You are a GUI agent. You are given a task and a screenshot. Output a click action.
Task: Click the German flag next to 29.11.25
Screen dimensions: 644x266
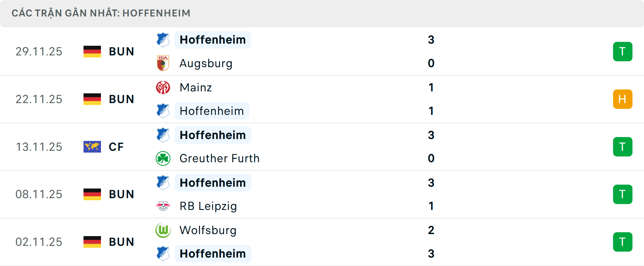92,51
